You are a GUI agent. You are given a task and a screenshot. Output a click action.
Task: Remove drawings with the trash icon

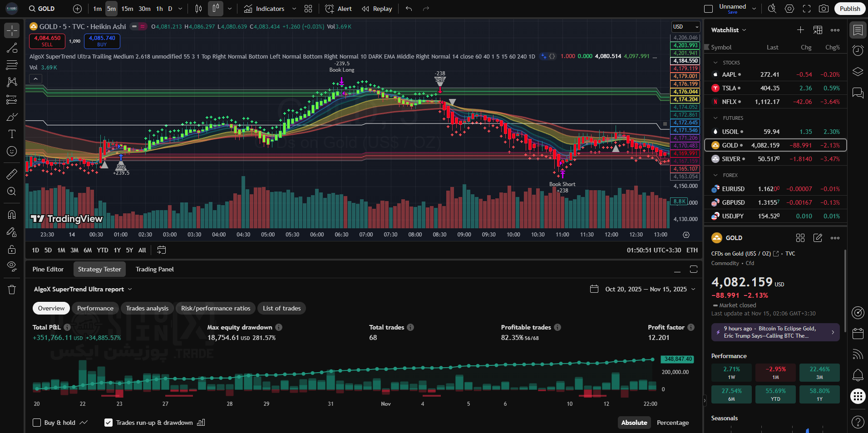point(12,290)
